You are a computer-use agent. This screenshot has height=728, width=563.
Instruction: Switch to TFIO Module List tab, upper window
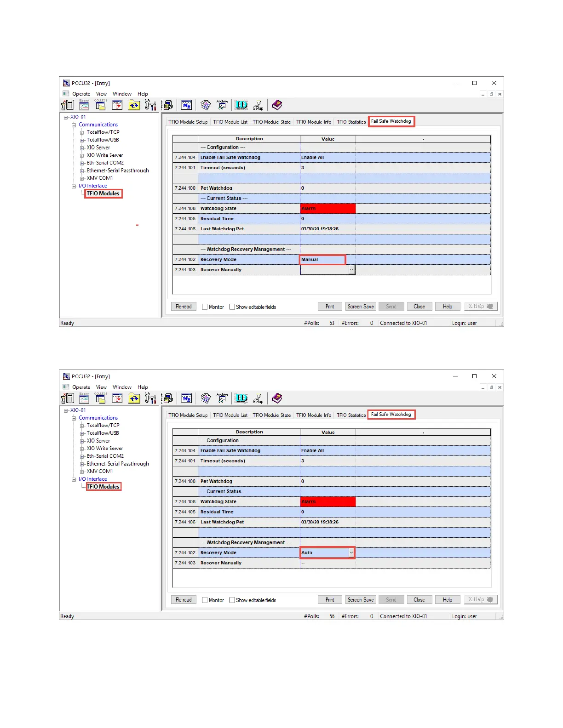click(230, 122)
